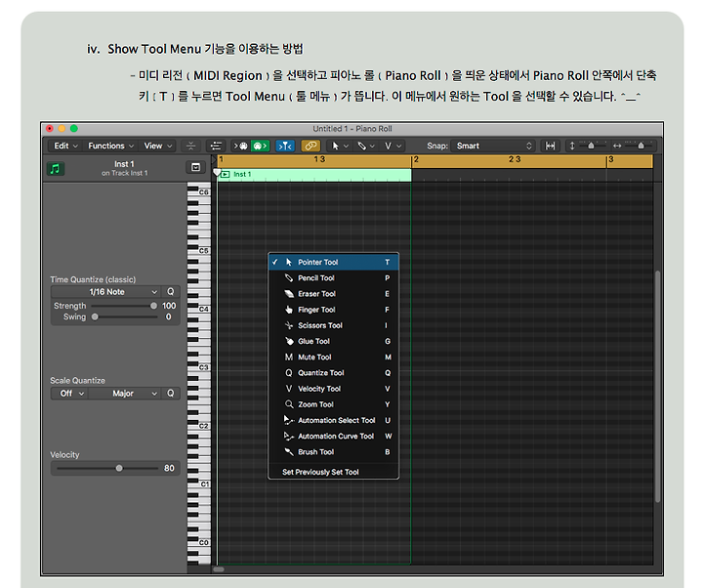This screenshot has width=703, height=588.
Task: Click the Time Quantize Q button
Action: click(170, 292)
